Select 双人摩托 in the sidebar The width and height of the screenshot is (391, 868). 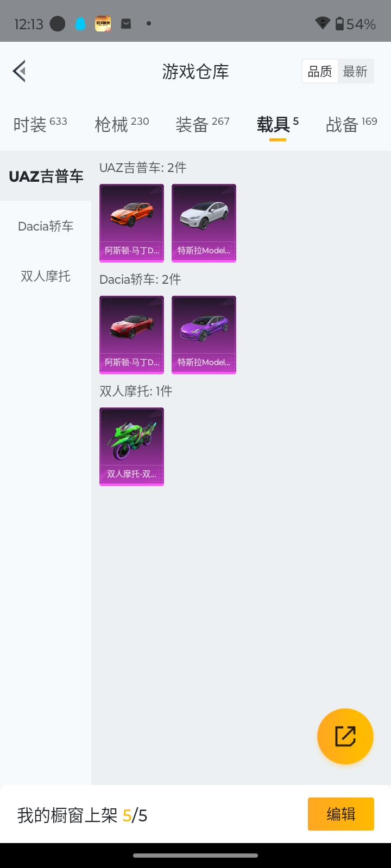(x=46, y=276)
